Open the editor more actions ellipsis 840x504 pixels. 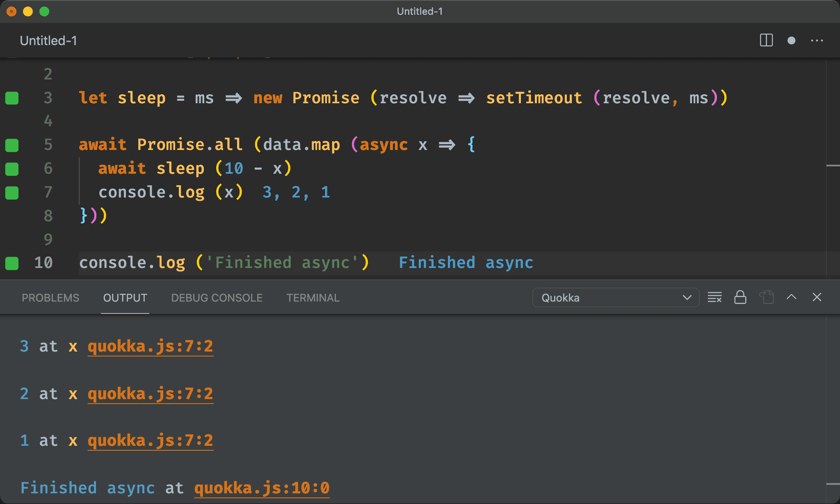click(x=817, y=40)
